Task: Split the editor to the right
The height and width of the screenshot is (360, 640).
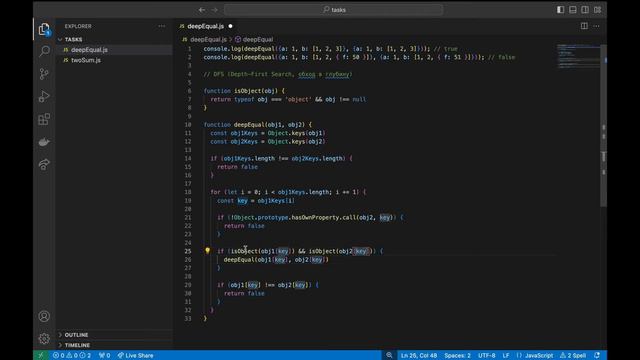Action: 584,26
